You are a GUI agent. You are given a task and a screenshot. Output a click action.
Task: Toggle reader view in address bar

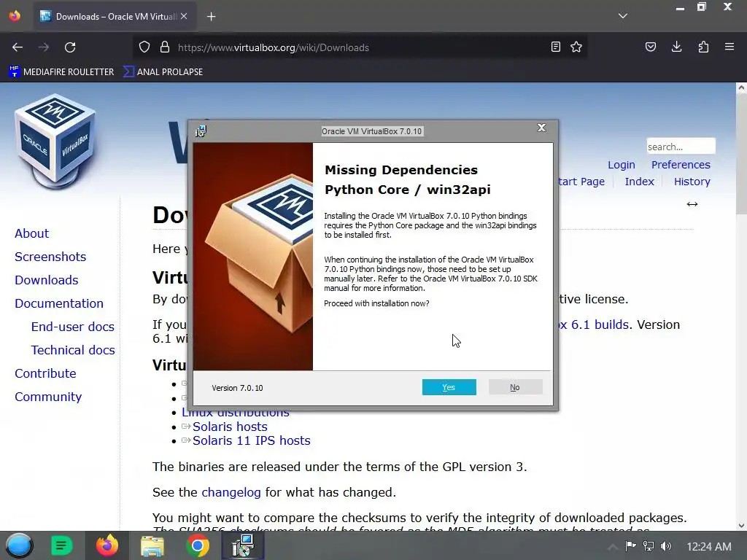tap(555, 47)
